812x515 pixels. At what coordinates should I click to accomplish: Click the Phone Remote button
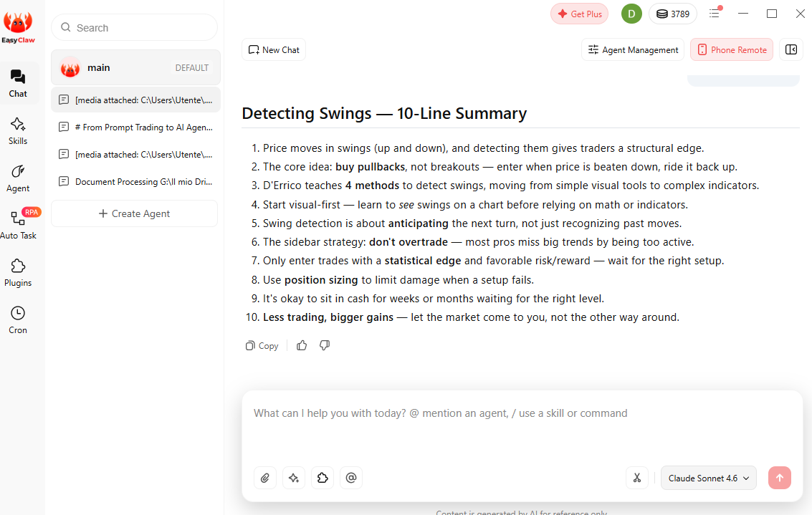pos(732,49)
